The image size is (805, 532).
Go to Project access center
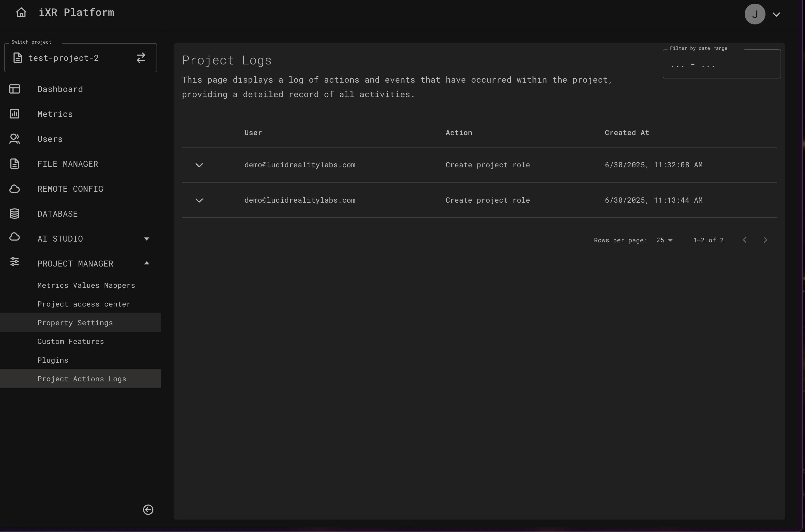click(84, 304)
